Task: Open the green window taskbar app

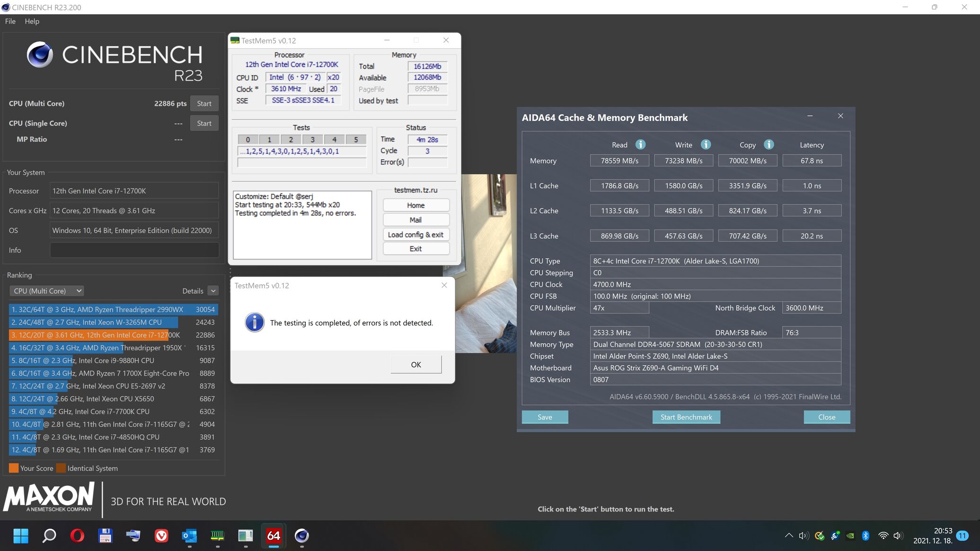Action: click(x=245, y=536)
